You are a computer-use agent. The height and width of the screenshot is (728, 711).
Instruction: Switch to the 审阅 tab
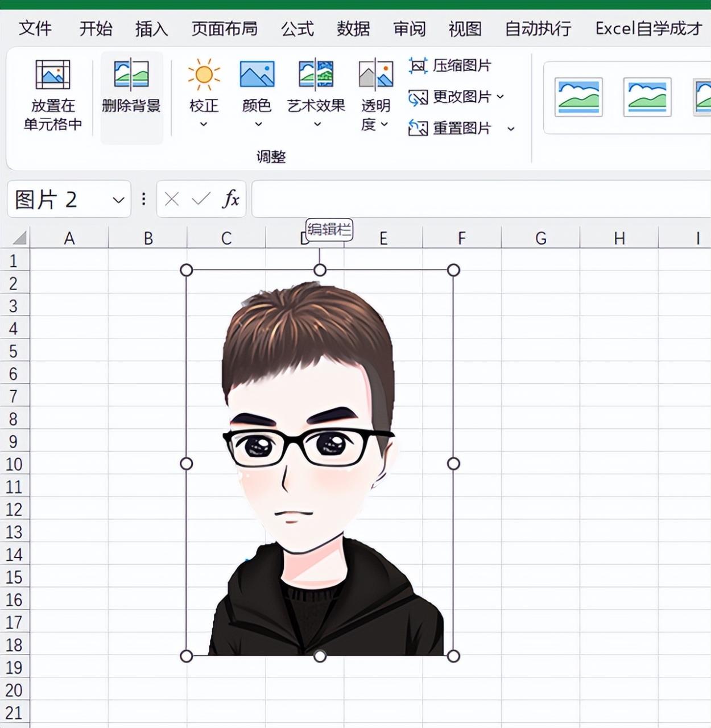click(409, 28)
